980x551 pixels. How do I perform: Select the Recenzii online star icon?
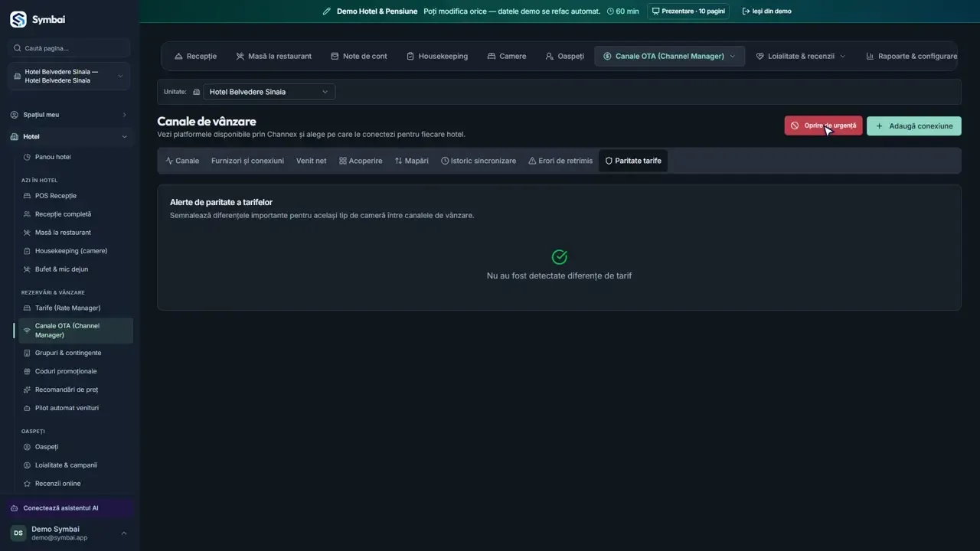[27, 484]
